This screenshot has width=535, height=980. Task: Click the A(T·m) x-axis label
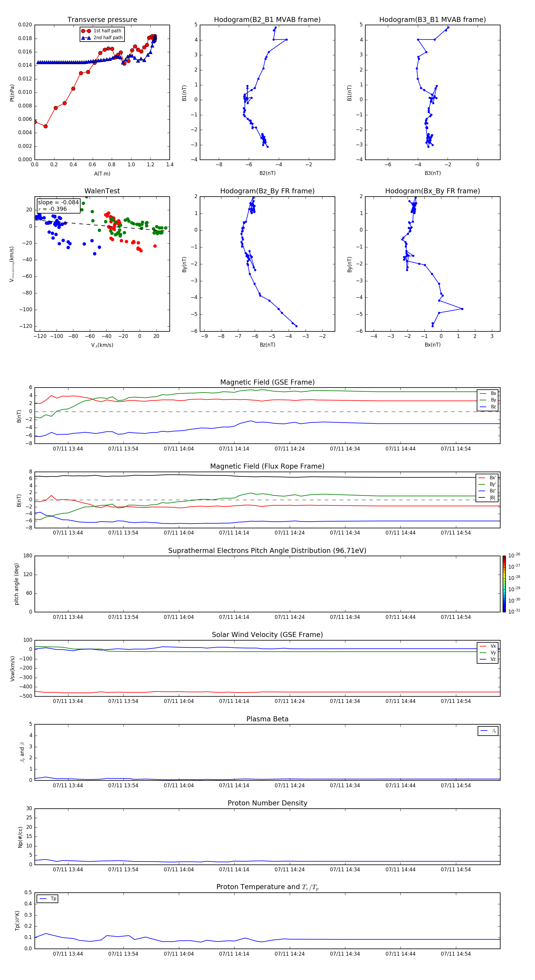(x=102, y=174)
